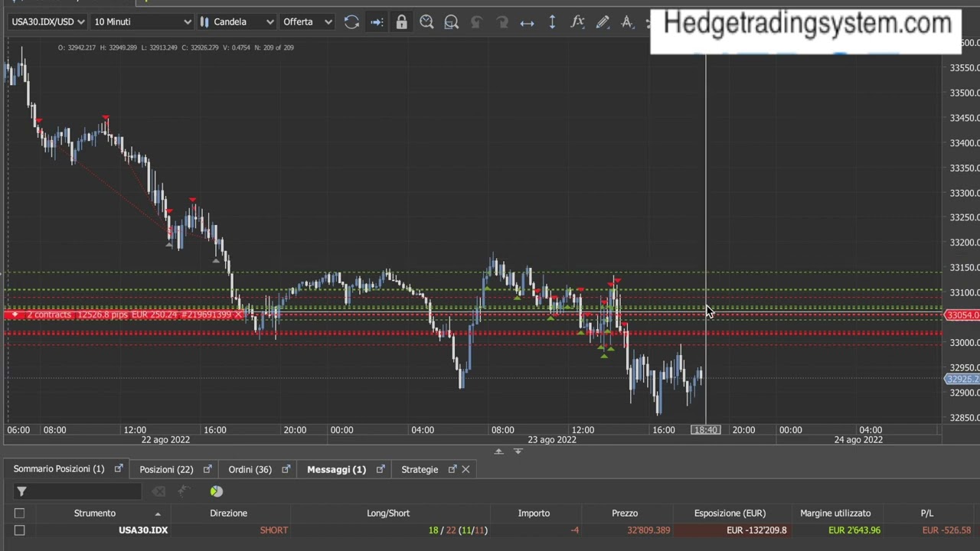
Task: Click the zoom magnifier icon
Action: (426, 22)
